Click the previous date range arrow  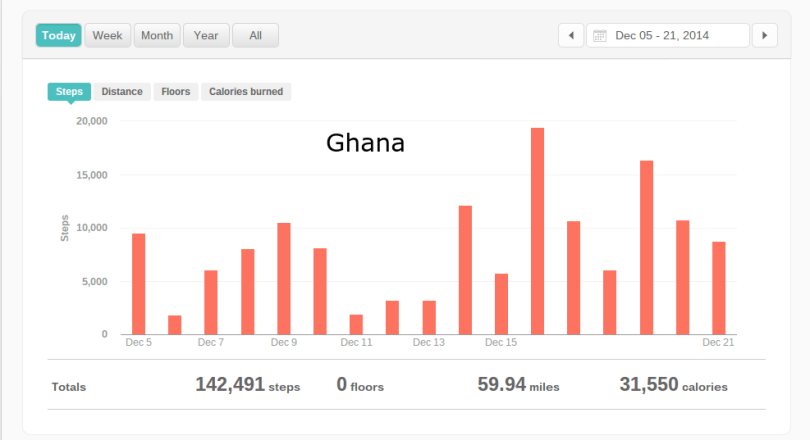570,35
